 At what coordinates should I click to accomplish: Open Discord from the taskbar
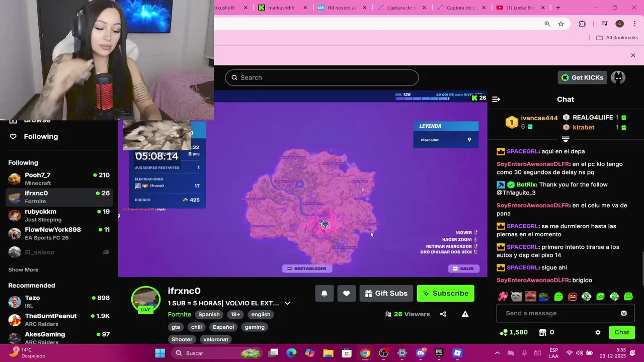pyautogui.click(x=421, y=353)
